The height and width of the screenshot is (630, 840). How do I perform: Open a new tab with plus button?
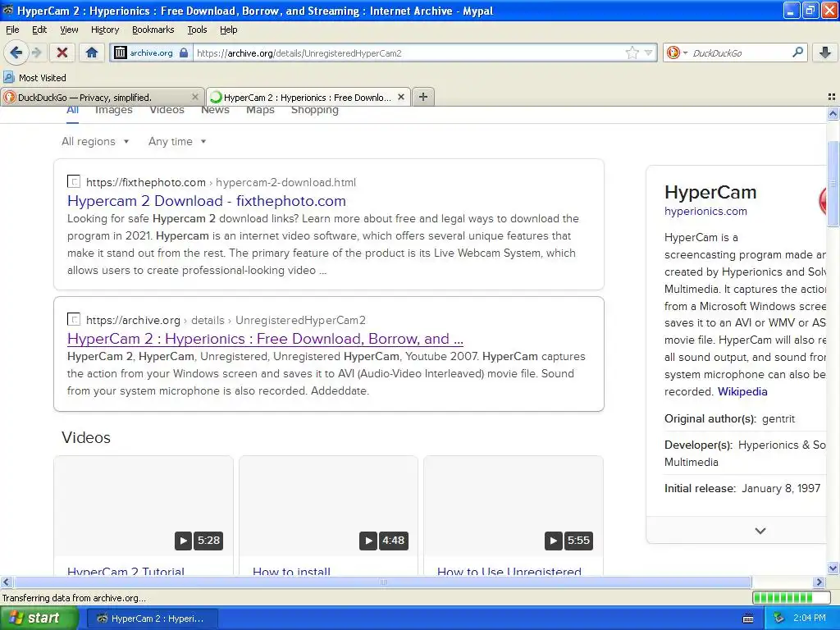423,97
